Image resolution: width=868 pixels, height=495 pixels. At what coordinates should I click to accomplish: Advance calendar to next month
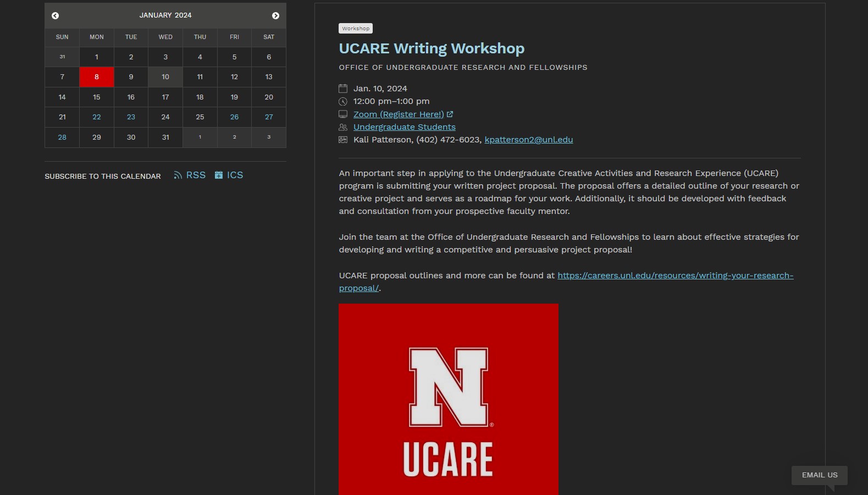pyautogui.click(x=275, y=16)
